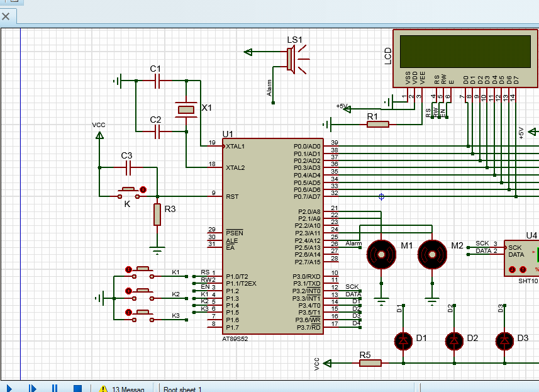Advance the simulation with the Step button
Screen dimensions: 539x392
[x=32, y=388]
